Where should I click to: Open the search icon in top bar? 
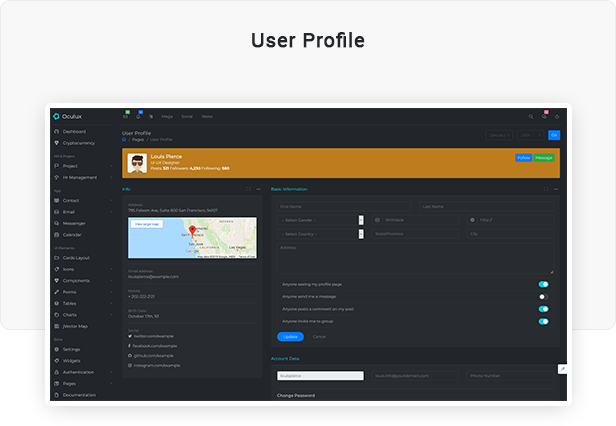(531, 116)
